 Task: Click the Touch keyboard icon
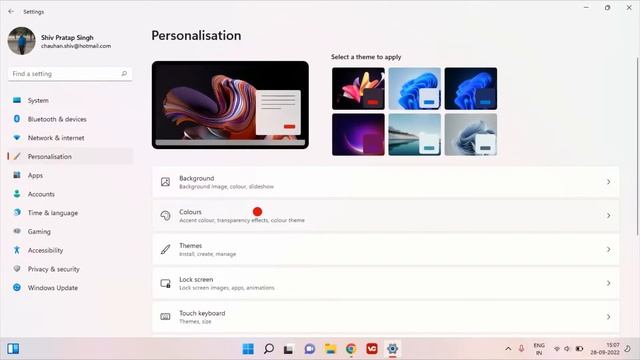tap(165, 317)
